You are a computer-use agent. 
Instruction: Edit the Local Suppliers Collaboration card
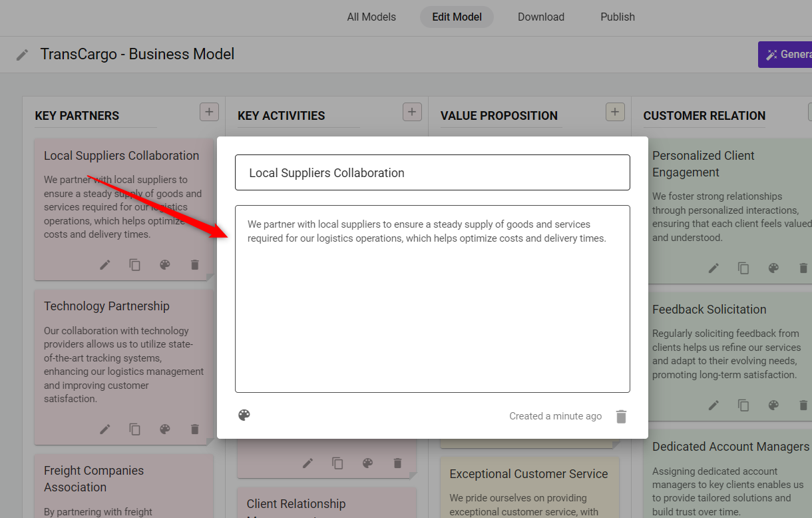tap(105, 265)
